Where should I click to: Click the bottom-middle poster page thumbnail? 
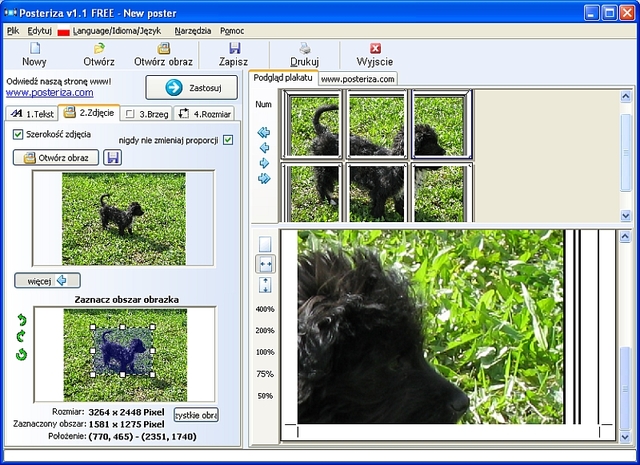click(x=377, y=192)
